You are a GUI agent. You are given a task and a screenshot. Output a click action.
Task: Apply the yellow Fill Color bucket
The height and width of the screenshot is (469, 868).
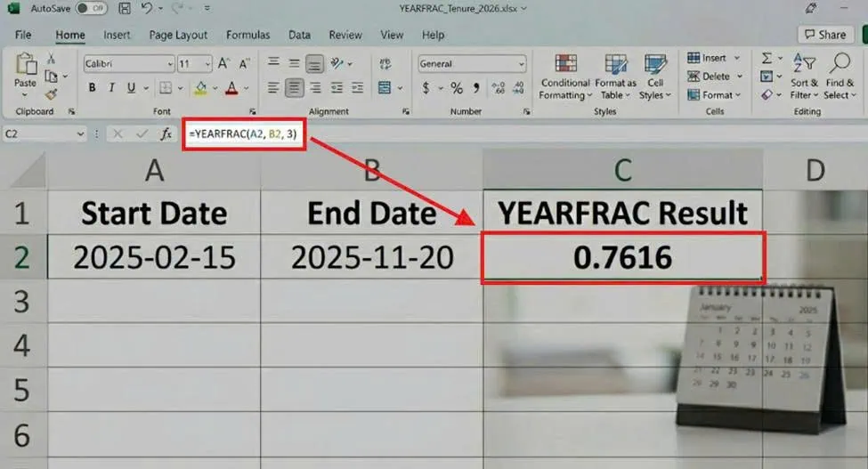click(201, 87)
